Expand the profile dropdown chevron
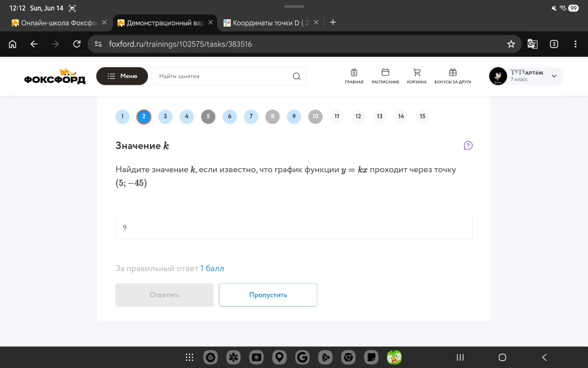 (554, 76)
